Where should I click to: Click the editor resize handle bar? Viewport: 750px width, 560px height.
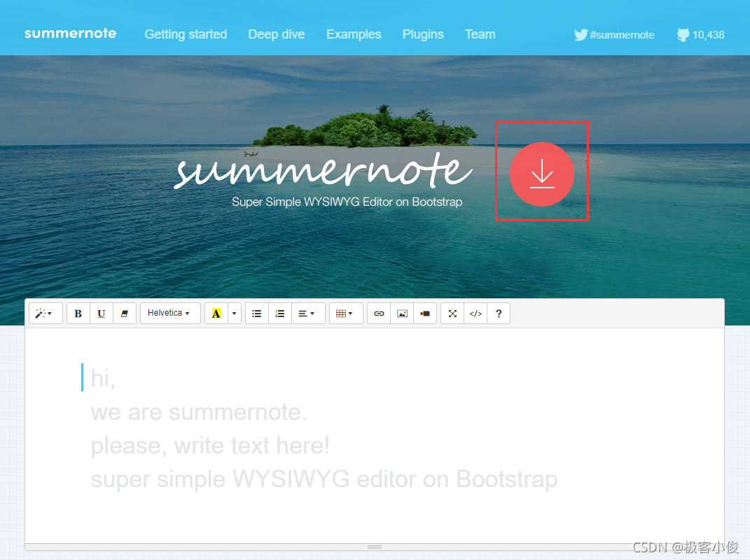375,547
